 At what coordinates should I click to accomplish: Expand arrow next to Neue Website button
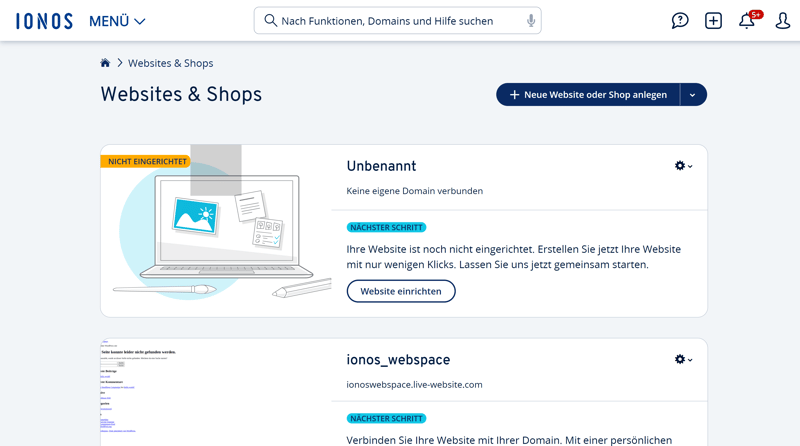(693, 95)
